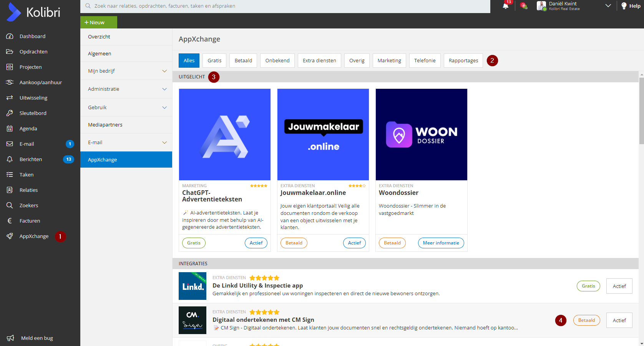Click Betaald badge on Jouwmakelaar.online card

[294, 243]
